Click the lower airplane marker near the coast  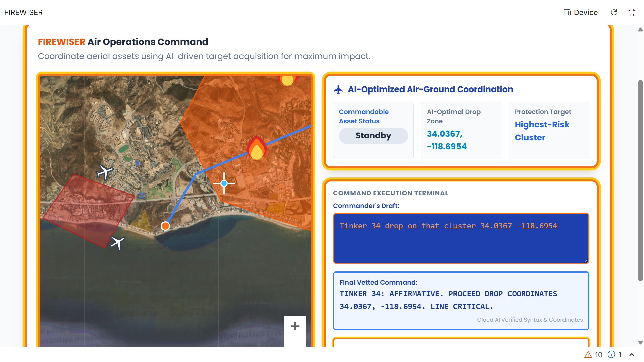[x=117, y=242]
